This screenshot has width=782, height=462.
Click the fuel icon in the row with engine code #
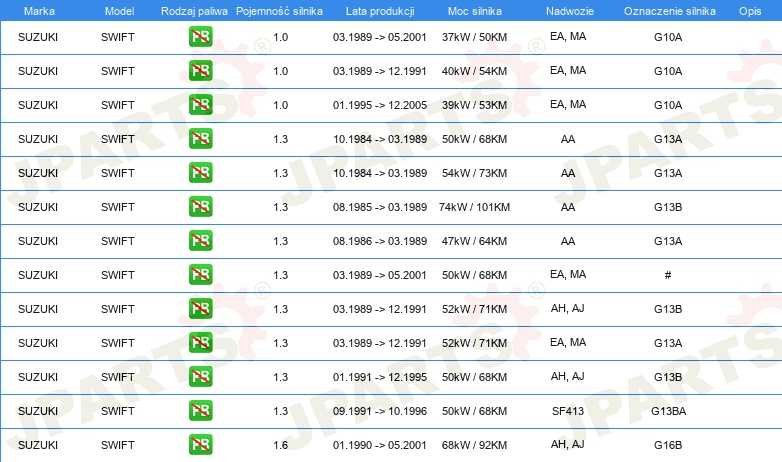coord(200,274)
